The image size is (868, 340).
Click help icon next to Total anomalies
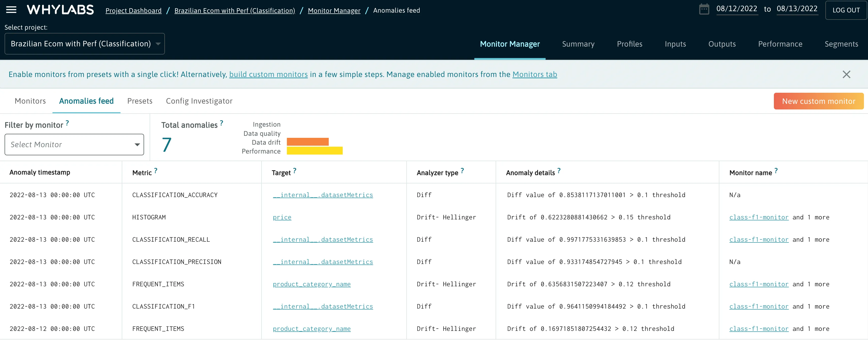click(x=221, y=123)
